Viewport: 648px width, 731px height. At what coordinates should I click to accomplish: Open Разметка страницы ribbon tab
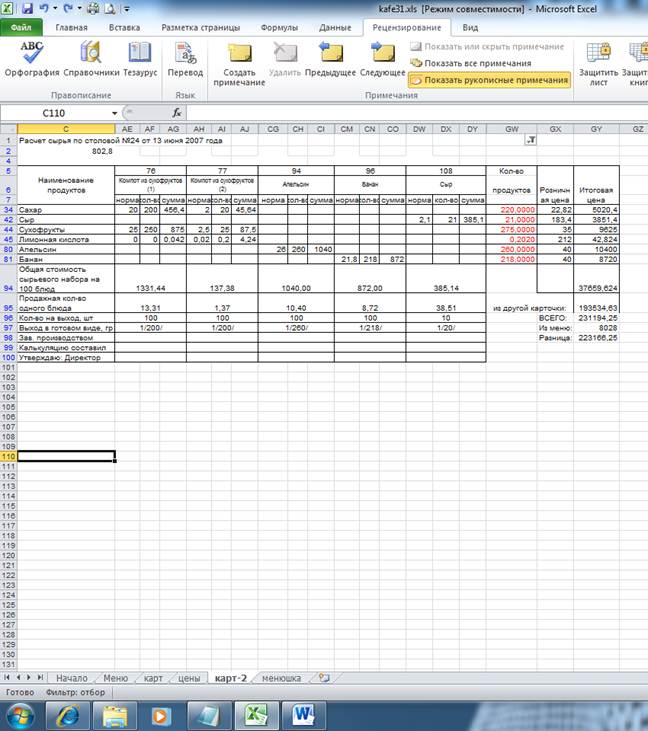tap(200, 28)
